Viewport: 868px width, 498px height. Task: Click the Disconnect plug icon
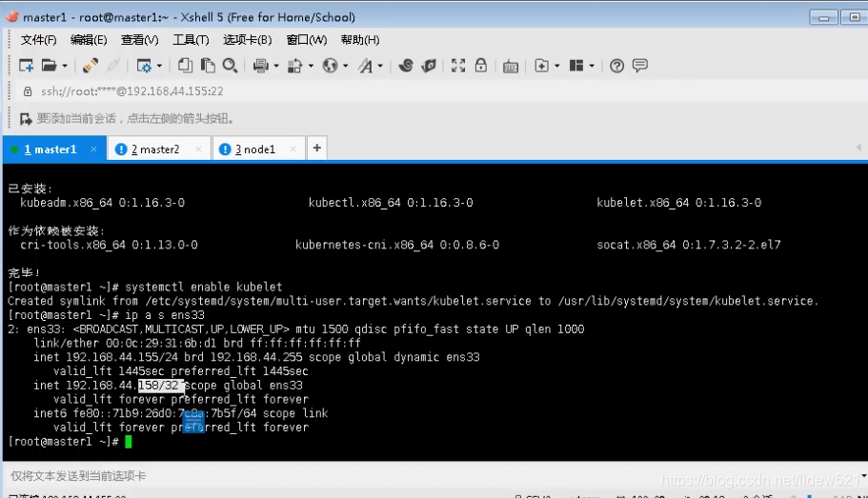(91, 66)
